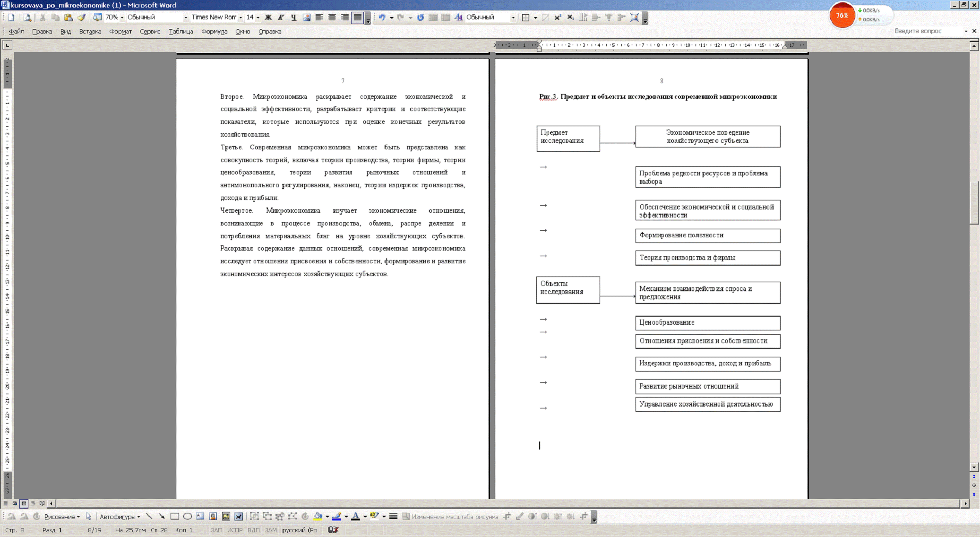Click the Undo arrow icon
The width and height of the screenshot is (980, 537).
point(382,17)
